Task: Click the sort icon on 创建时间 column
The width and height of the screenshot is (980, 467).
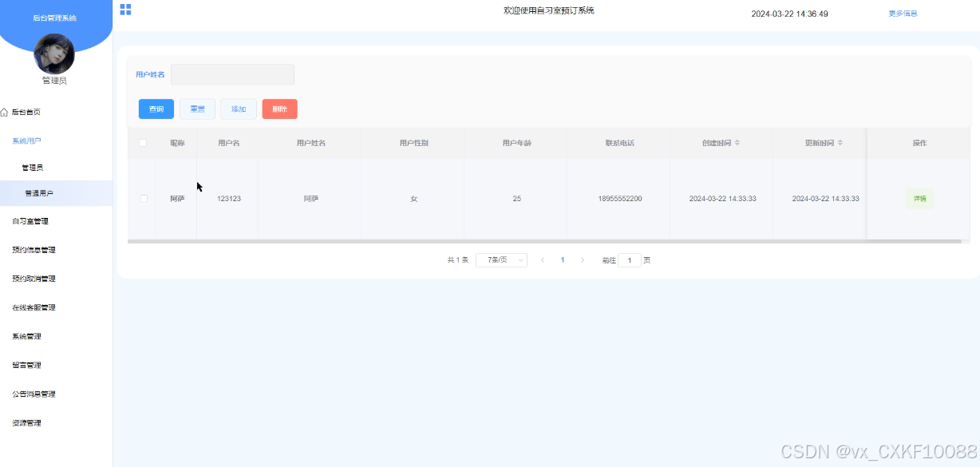Action: pyautogui.click(x=737, y=143)
